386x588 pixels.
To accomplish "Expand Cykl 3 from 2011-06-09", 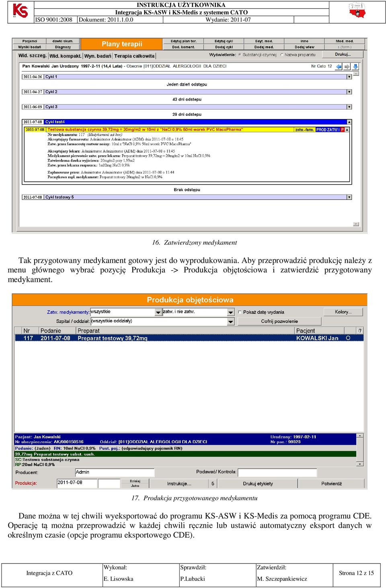I will pyautogui.click(x=349, y=107).
